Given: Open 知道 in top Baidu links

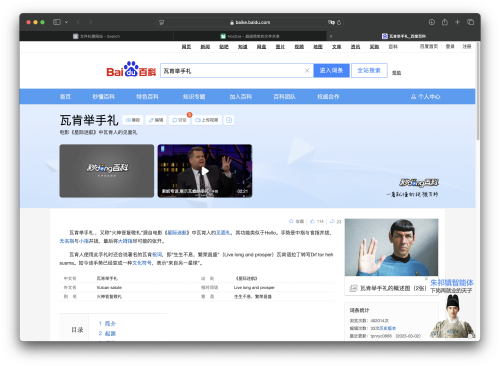Looking at the screenshot, I should [x=243, y=47].
